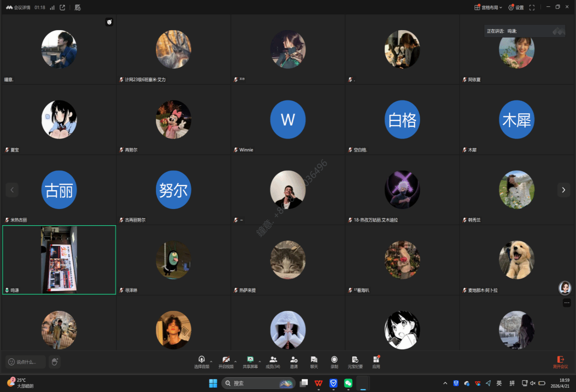Select 鸣谦's active video tile
This screenshot has width=576, height=392.
[59, 260]
